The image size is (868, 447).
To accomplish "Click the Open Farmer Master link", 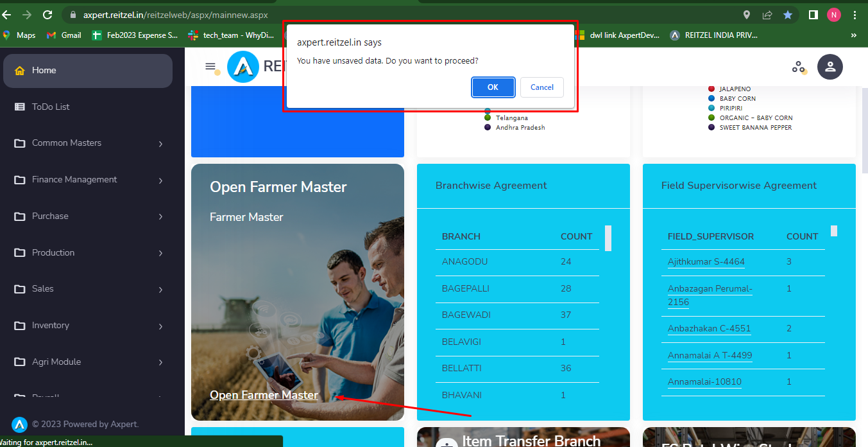I will [264, 395].
